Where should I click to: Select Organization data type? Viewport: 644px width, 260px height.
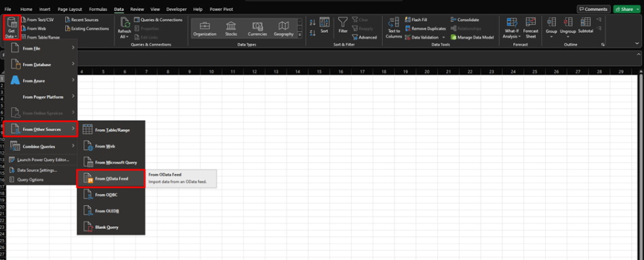pyautogui.click(x=205, y=29)
